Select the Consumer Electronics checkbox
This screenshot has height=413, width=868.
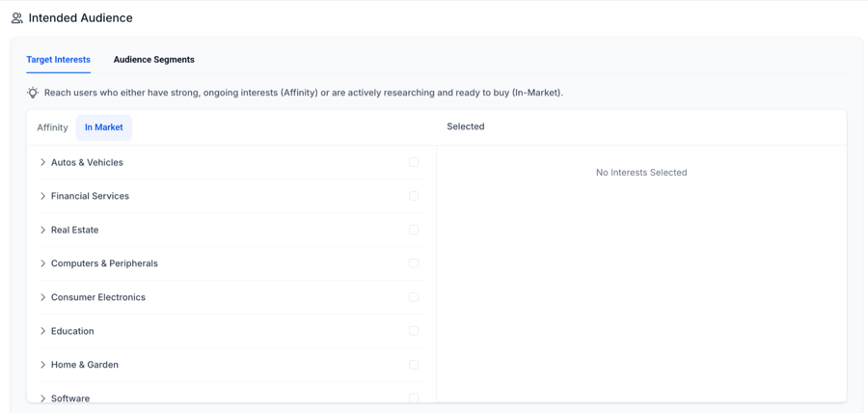click(414, 297)
